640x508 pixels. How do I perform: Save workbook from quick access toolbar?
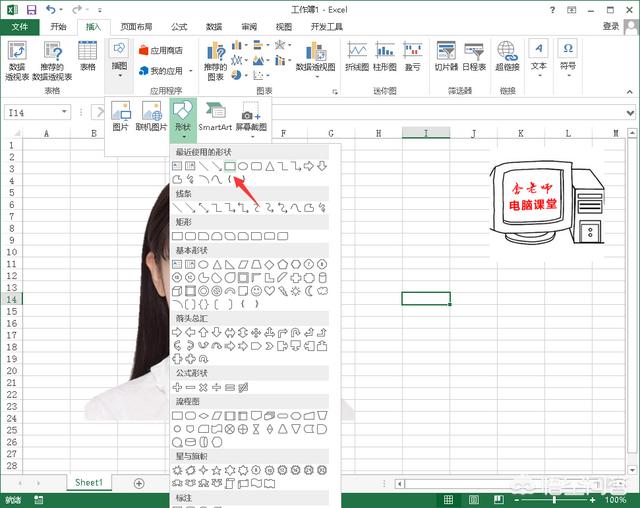point(32,9)
